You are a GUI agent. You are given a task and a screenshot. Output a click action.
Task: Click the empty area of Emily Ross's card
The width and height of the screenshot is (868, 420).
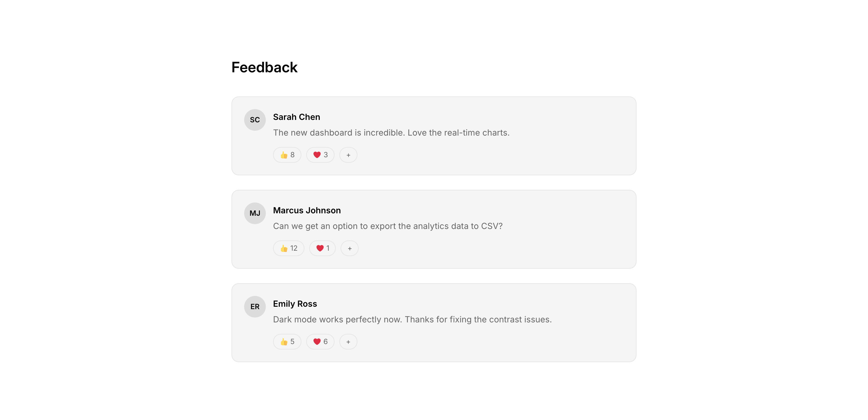[505, 340]
